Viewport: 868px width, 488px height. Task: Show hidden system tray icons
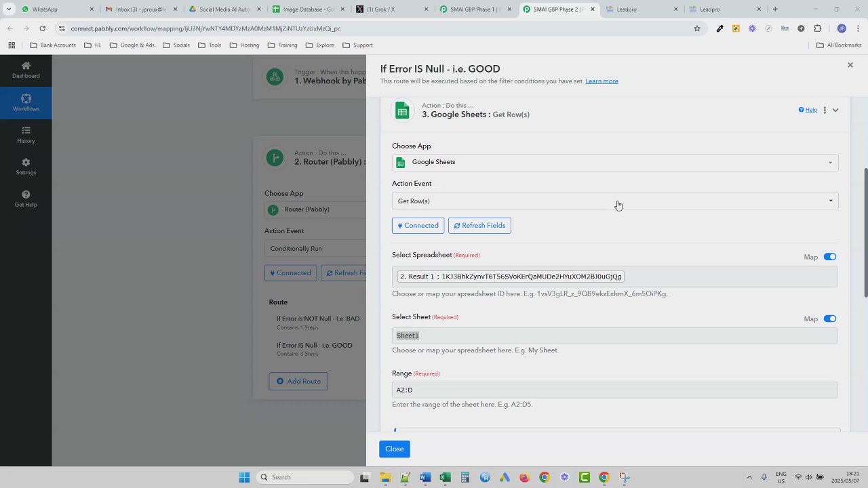[x=749, y=477]
